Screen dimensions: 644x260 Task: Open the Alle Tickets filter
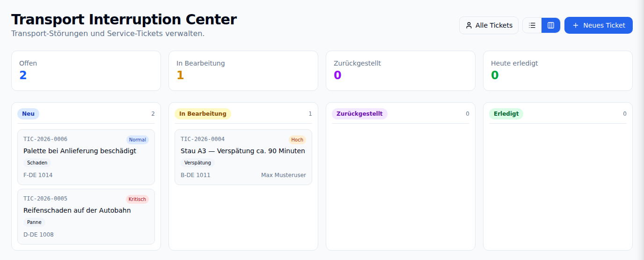pyautogui.click(x=489, y=25)
